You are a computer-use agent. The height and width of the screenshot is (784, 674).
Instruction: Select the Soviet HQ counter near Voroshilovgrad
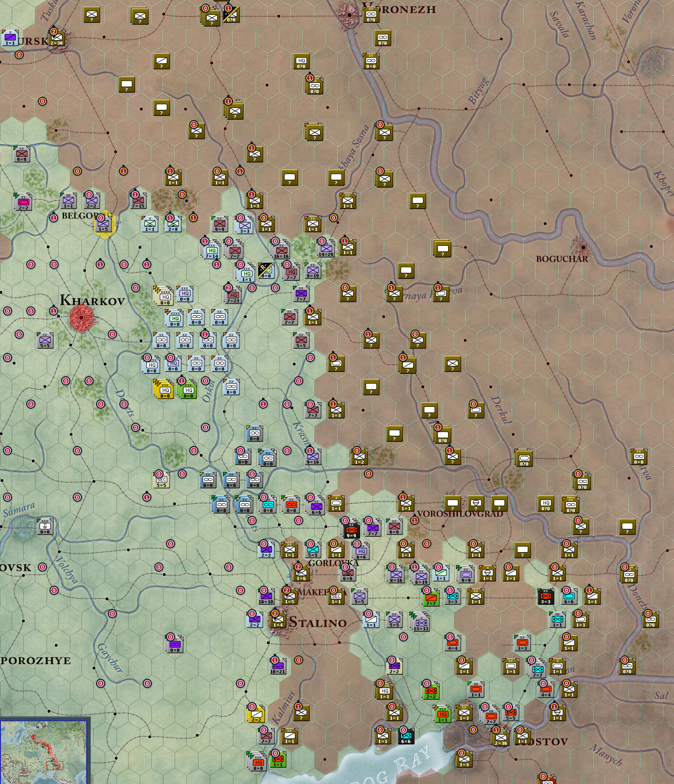click(546, 503)
